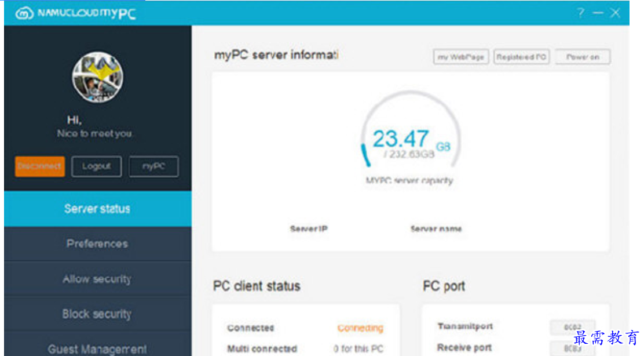Click the '/ 232.63GB' total capacity text

tap(409, 154)
